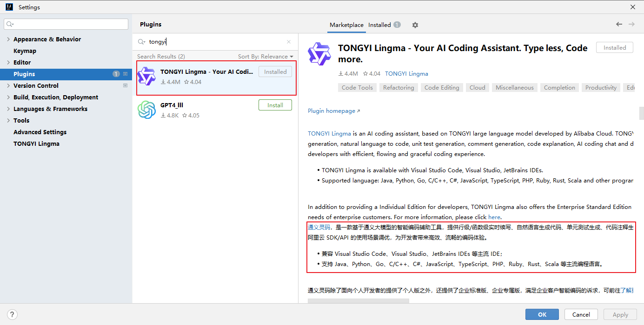644x325 pixels.
Task: Click the IntelliJ IDEA icon in title bar
Action: click(x=9, y=7)
